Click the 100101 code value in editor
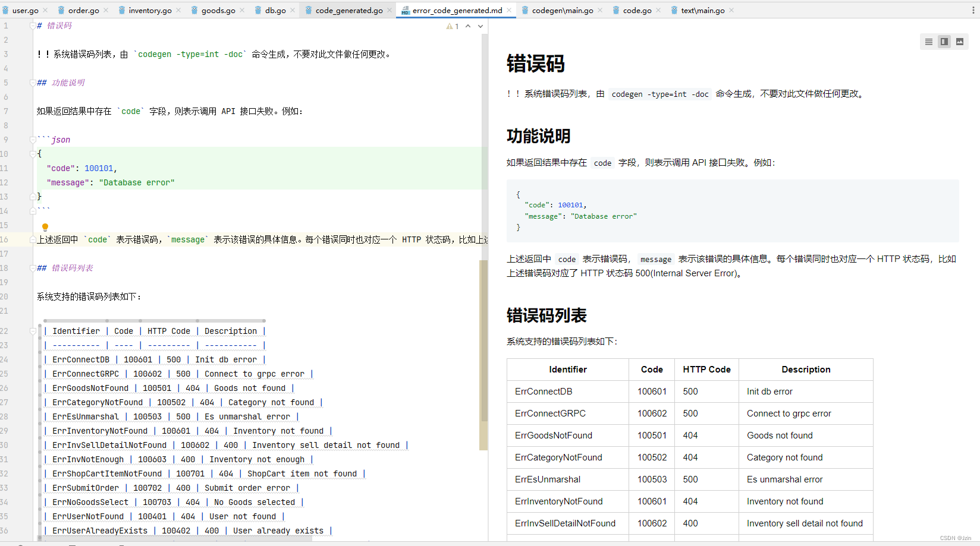 coord(99,168)
